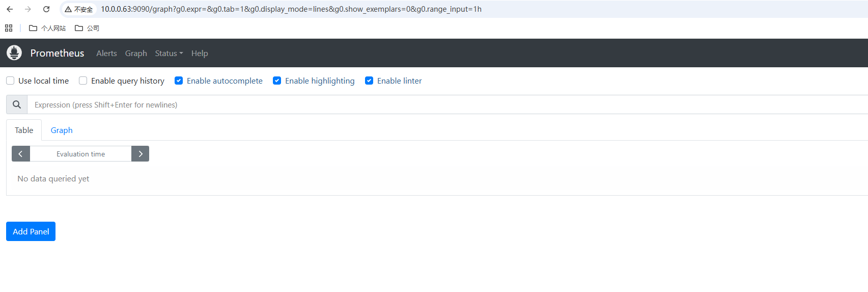Step evaluation time forward with right chevron

click(x=140, y=154)
